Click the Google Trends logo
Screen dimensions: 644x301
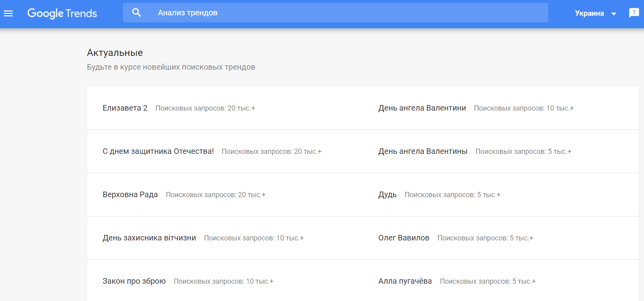pos(62,13)
